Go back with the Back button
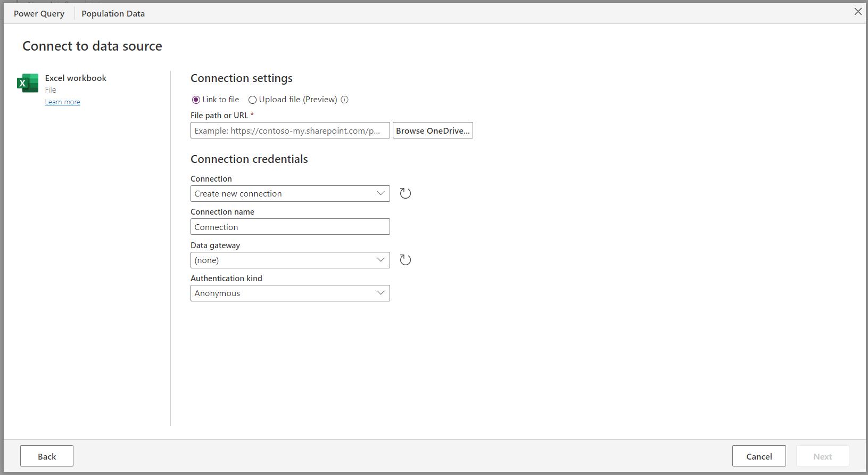 47,456
